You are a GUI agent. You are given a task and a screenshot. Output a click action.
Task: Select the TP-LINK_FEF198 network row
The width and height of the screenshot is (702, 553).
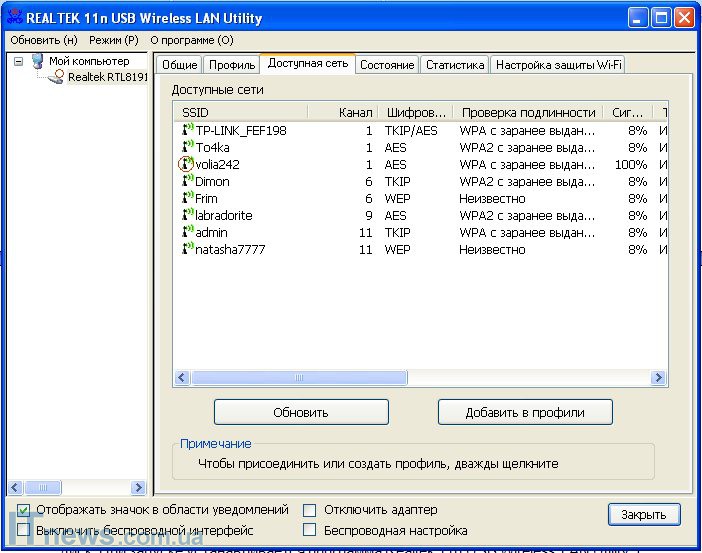click(420, 130)
